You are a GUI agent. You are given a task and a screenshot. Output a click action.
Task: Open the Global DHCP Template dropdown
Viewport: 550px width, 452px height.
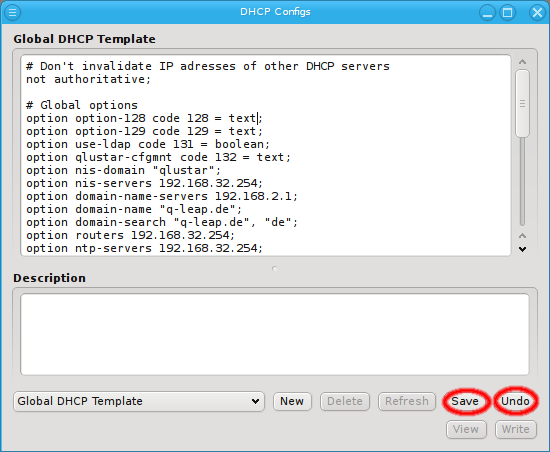pyautogui.click(x=139, y=401)
